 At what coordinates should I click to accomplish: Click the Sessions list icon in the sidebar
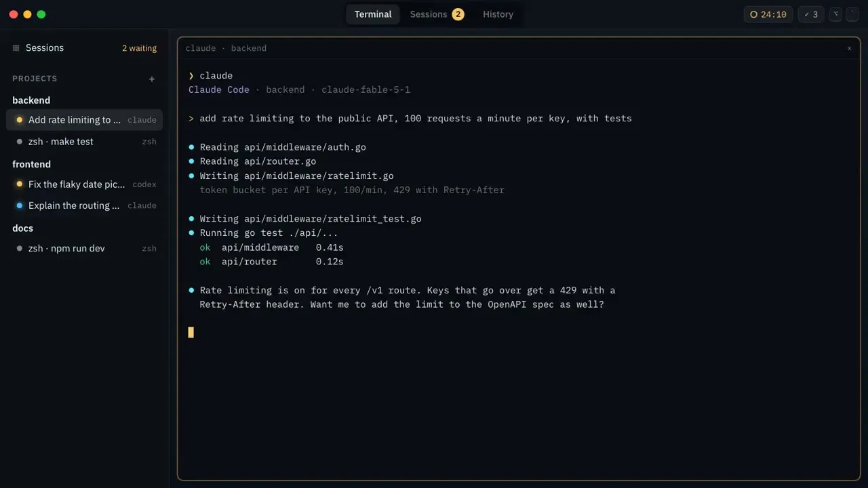coord(16,48)
